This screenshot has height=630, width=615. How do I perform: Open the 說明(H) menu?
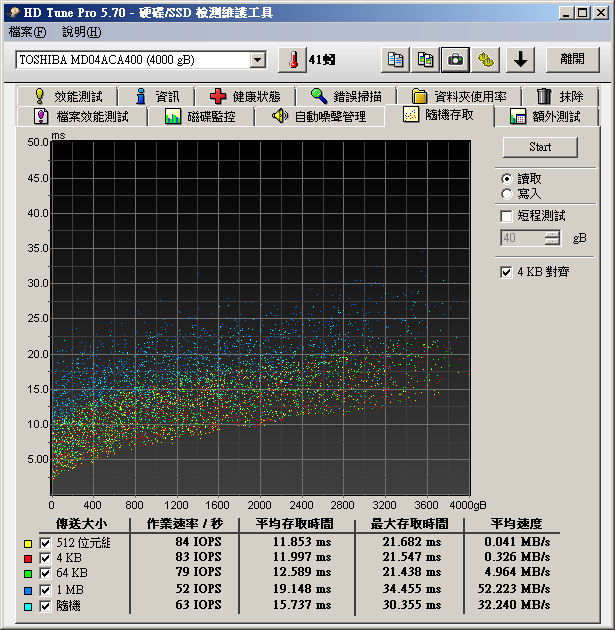82,32
